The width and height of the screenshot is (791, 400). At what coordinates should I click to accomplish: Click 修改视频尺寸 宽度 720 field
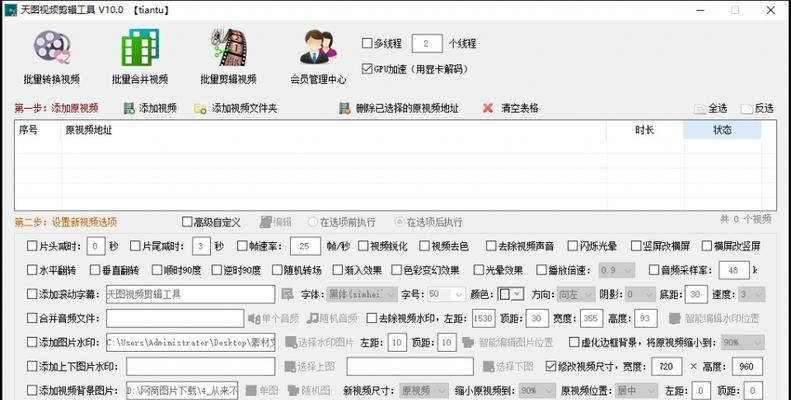(x=667, y=367)
